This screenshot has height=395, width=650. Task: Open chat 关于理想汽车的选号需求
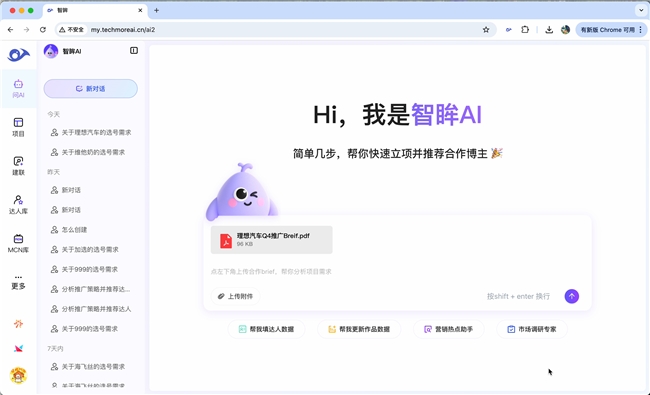91,133
